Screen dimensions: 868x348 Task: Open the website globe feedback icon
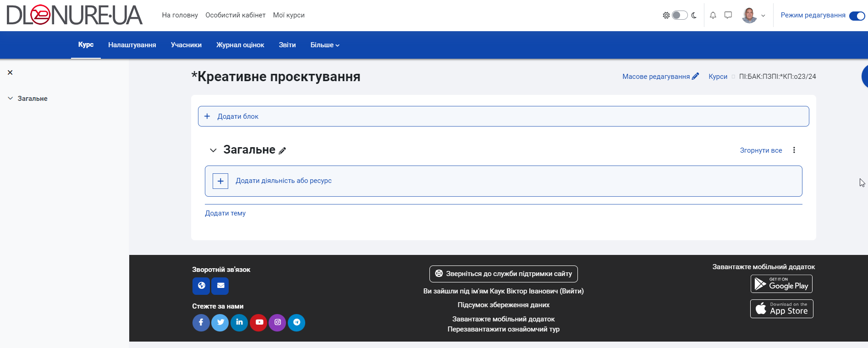[201, 286]
